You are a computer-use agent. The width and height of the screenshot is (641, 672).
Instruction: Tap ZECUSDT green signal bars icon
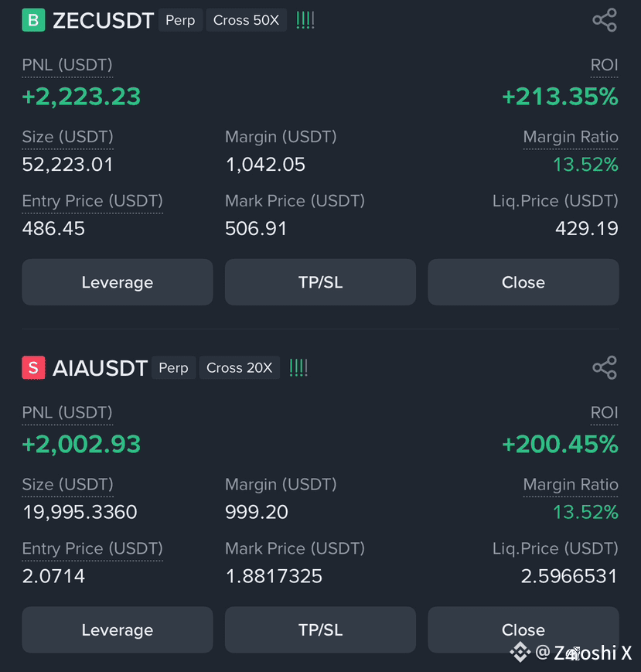305,20
